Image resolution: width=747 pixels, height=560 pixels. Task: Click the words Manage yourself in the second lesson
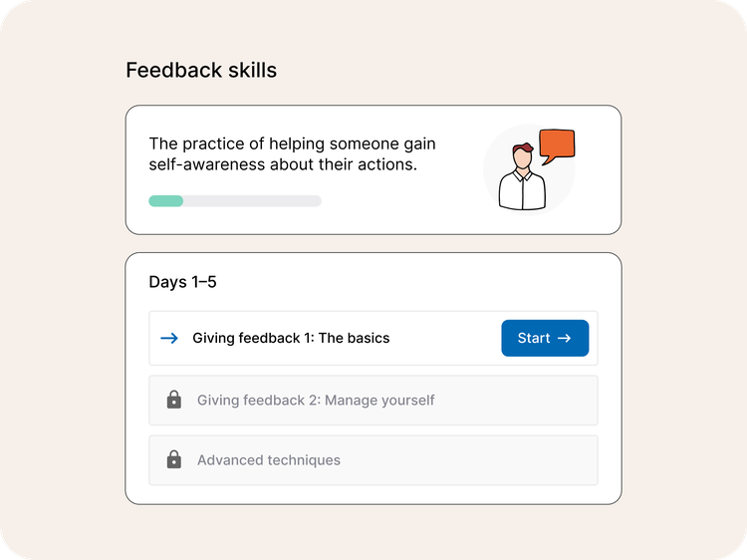point(379,401)
